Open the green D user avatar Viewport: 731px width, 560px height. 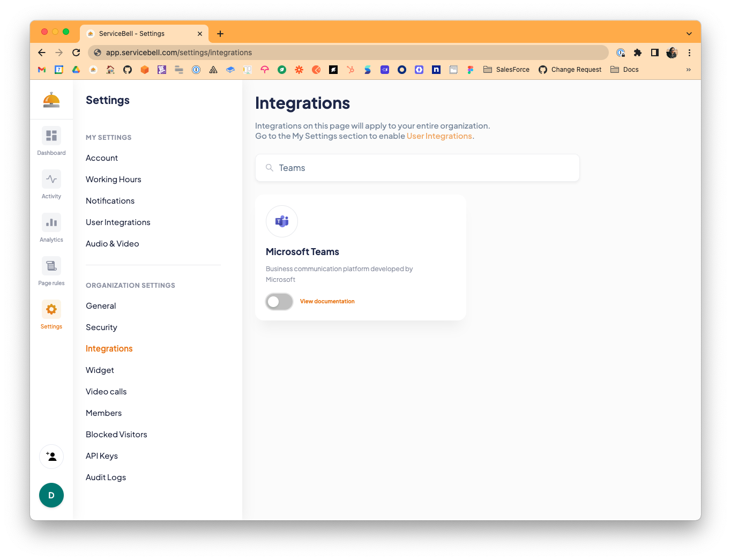pos(51,495)
